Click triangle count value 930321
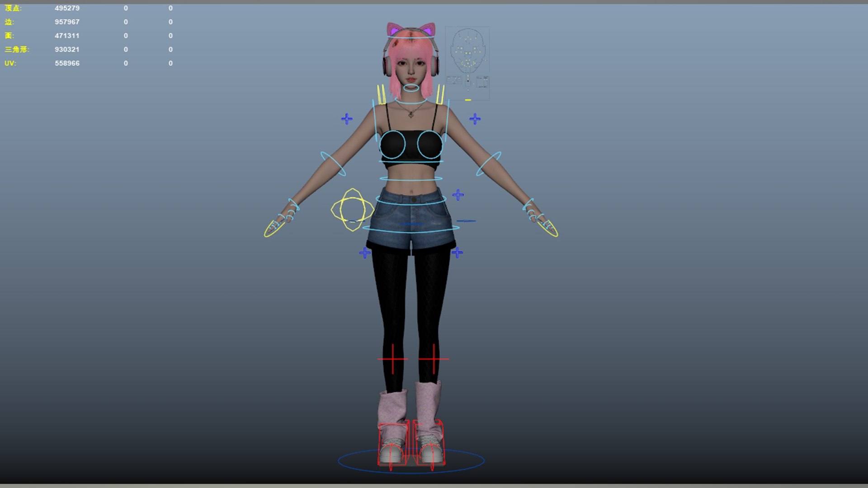This screenshot has height=488, width=868. [67, 49]
